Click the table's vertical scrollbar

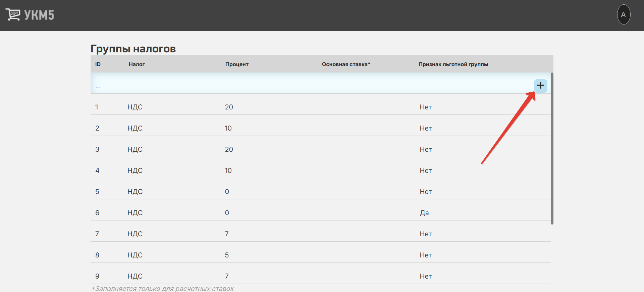point(552,148)
